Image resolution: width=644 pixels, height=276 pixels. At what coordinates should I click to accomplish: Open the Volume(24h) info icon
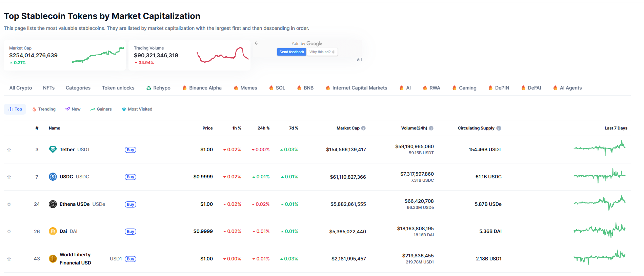pos(431,128)
